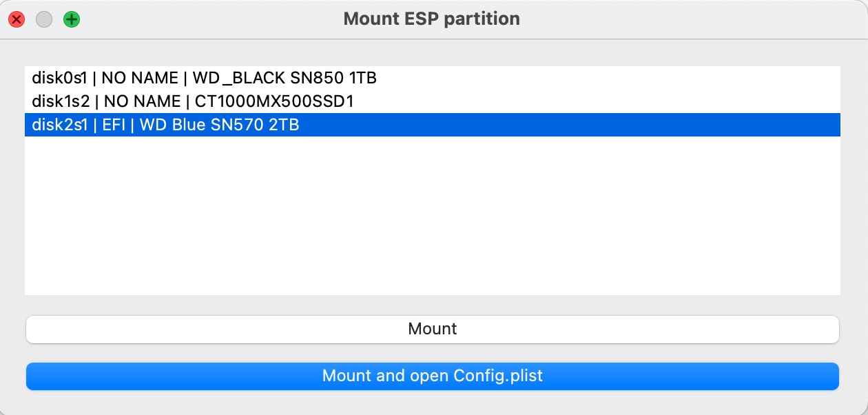The image size is (868, 415).
Task: Click the "disk2s1" identifier text
Action: click(x=61, y=125)
